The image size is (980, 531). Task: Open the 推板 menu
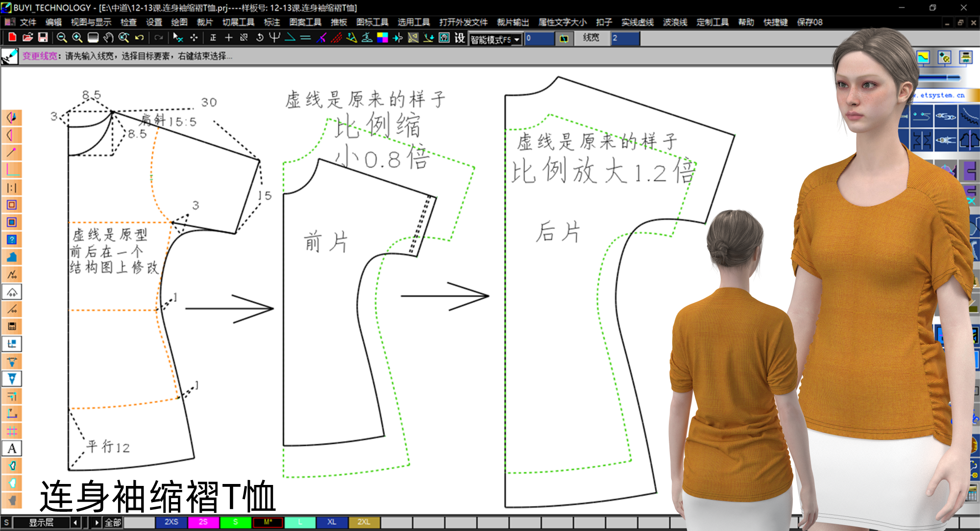pyautogui.click(x=339, y=22)
